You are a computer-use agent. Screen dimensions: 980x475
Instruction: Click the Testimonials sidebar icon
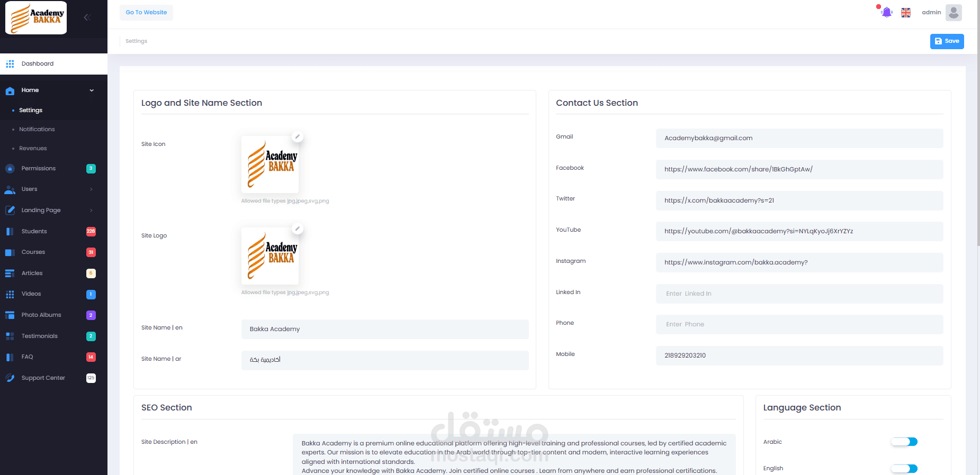[10, 336]
